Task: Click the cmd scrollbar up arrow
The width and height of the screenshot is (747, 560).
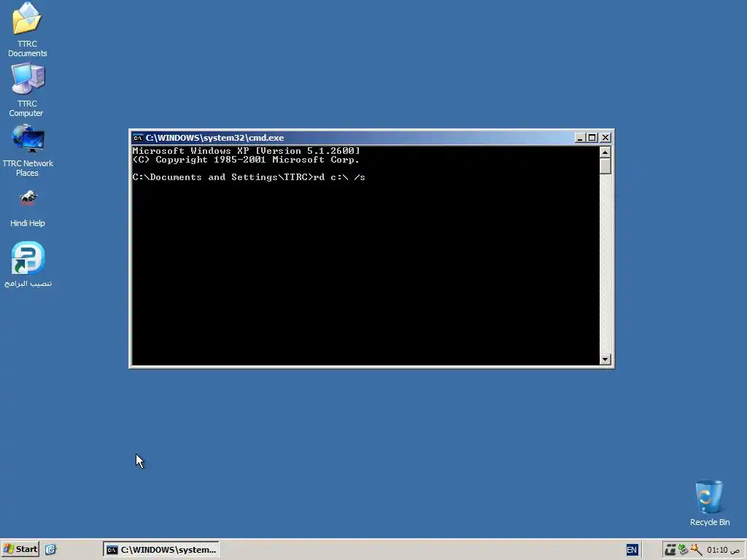Action: point(605,152)
